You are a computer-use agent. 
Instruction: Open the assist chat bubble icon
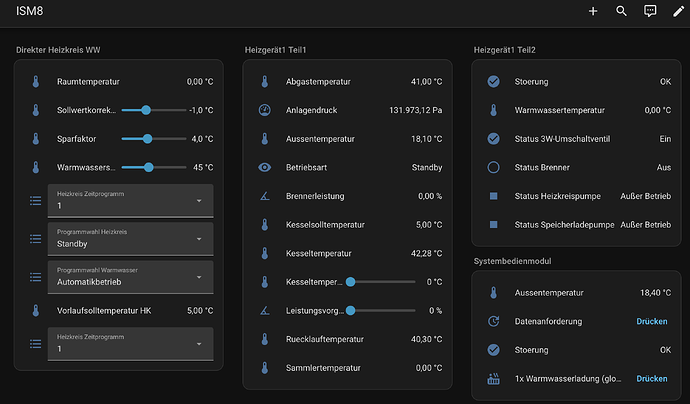pyautogui.click(x=650, y=11)
